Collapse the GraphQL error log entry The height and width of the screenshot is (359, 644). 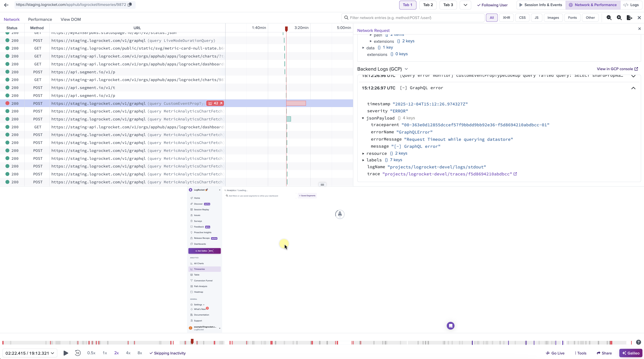tap(633, 88)
